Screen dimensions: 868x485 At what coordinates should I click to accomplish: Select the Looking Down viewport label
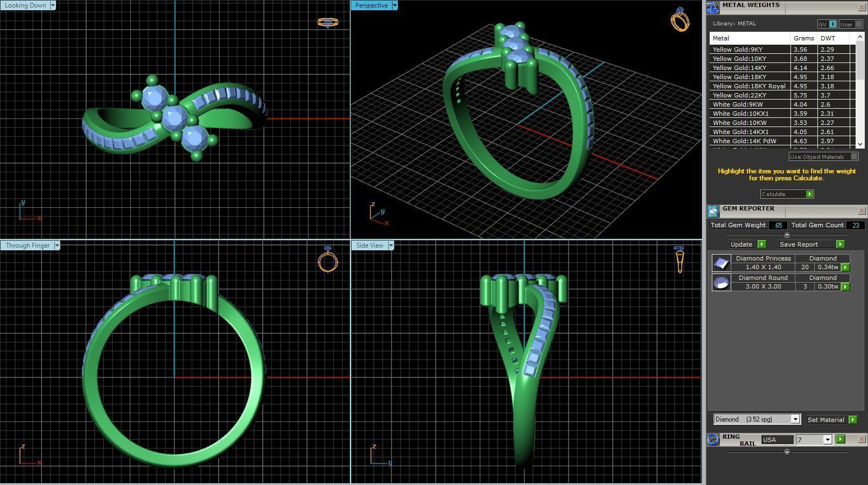pos(25,5)
